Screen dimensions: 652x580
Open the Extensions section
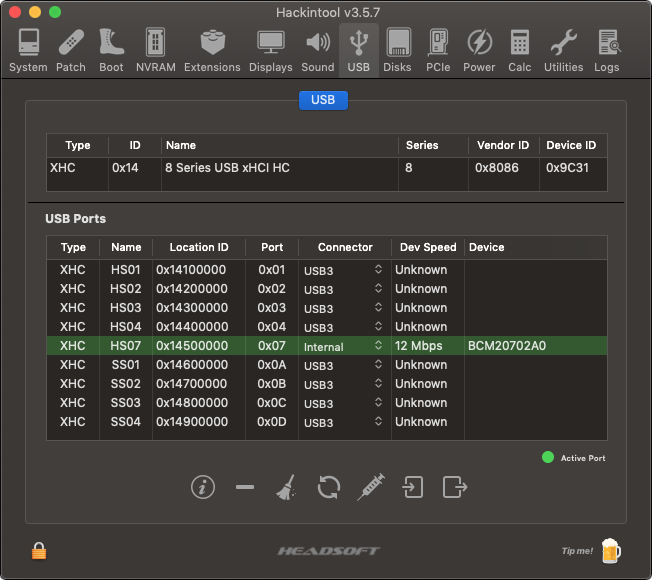tap(212, 50)
